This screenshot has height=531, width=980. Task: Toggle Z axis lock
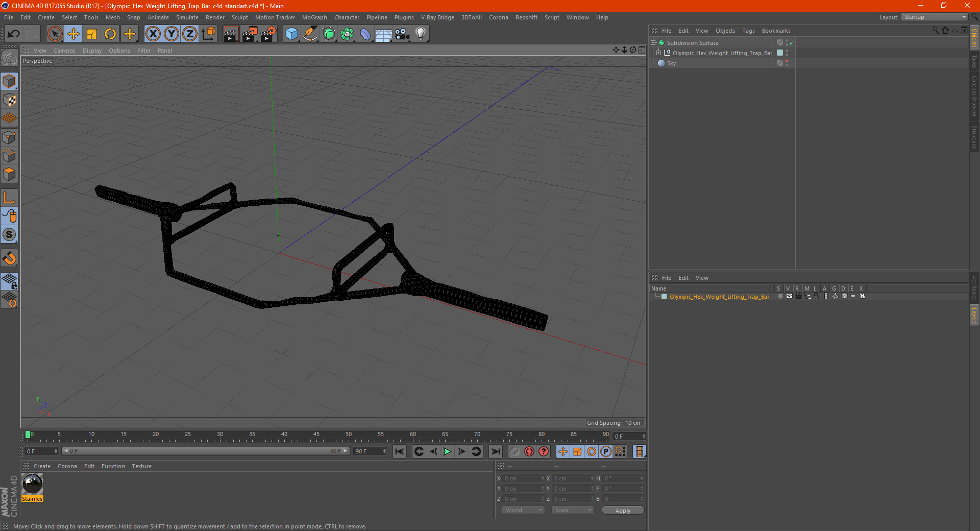point(190,34)
